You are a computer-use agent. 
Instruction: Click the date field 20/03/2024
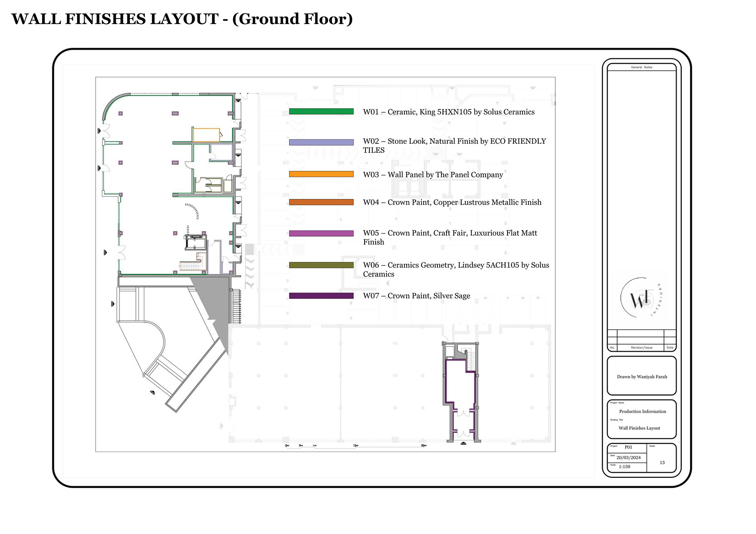(x=628, y=458)
